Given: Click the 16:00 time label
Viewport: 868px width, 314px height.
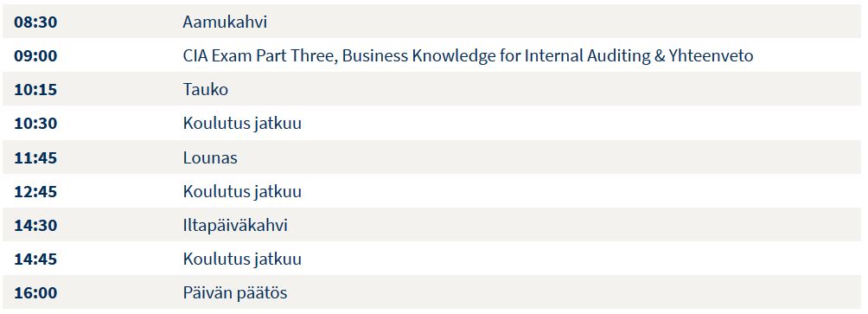Looking at the screenshot, I should [35, 293].
